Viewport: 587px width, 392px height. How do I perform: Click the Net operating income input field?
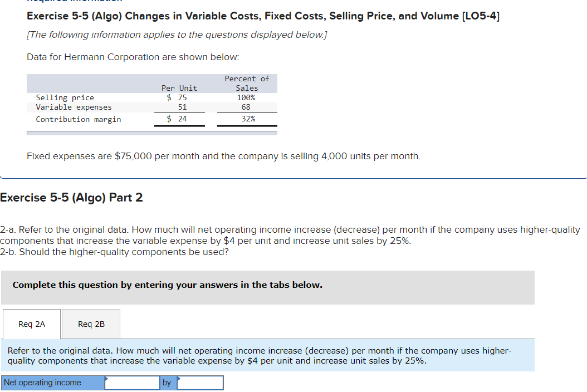(x=132, y=383)
